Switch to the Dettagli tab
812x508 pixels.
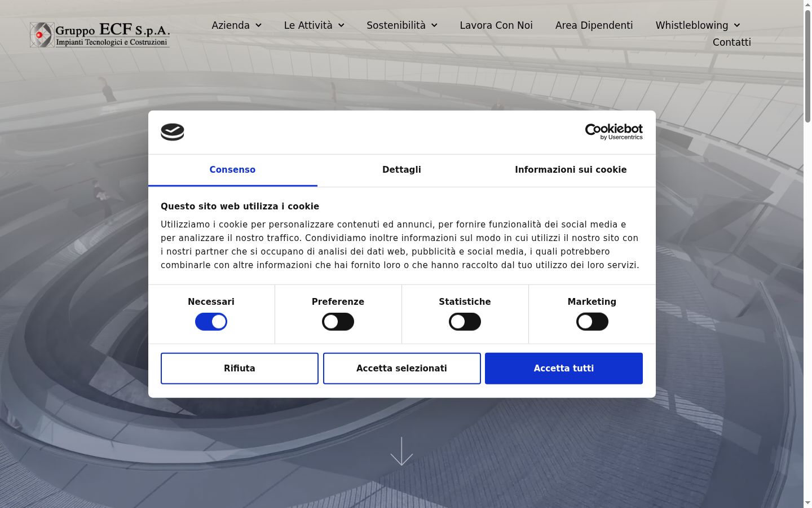pyautogui.click(x=401, y=170)
